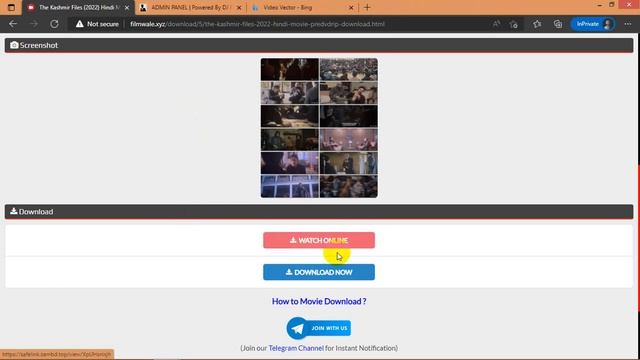Click the browser Back arrow
This screenshot has width=640, height=360.
point(13,24)
